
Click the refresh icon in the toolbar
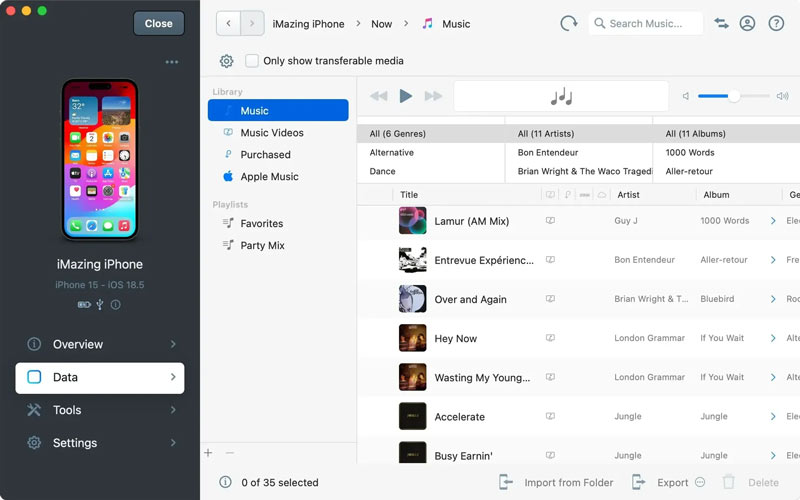(x=568, y=23)
